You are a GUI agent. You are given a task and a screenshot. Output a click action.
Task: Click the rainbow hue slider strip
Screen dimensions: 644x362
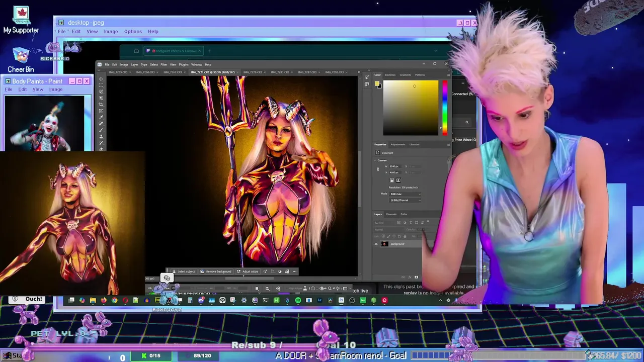(x=445, y=108)
